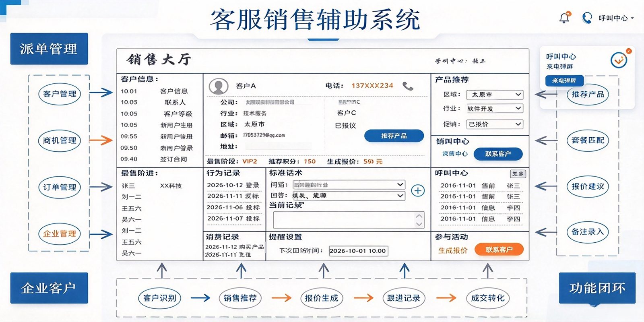Open the 生成报价 link in 参与活动
Screen dimensions: 644x322
(453, 250)
